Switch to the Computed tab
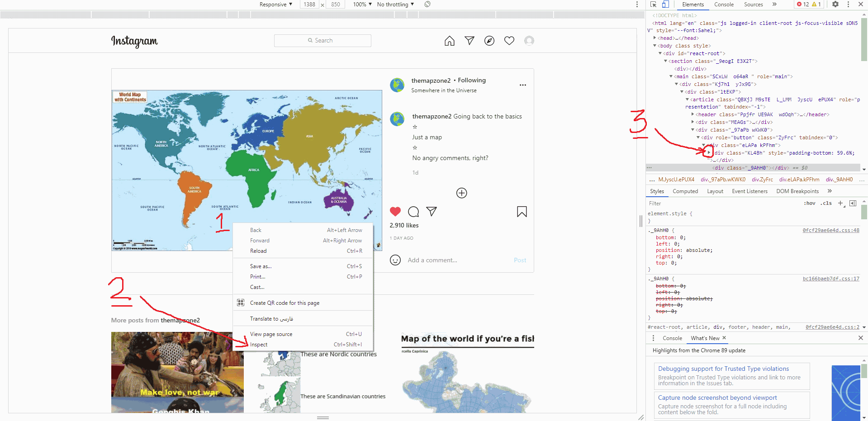868x421 pixels. coord(685,191)
